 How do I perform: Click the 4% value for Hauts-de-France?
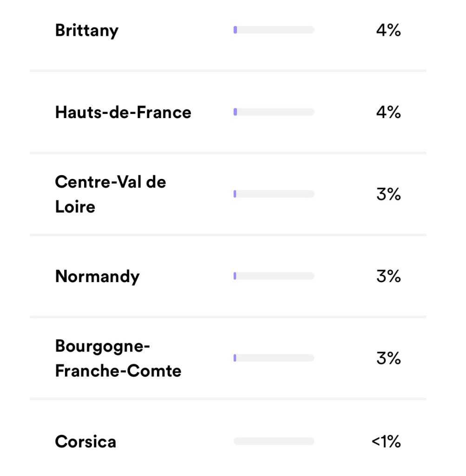pos(388,112)
